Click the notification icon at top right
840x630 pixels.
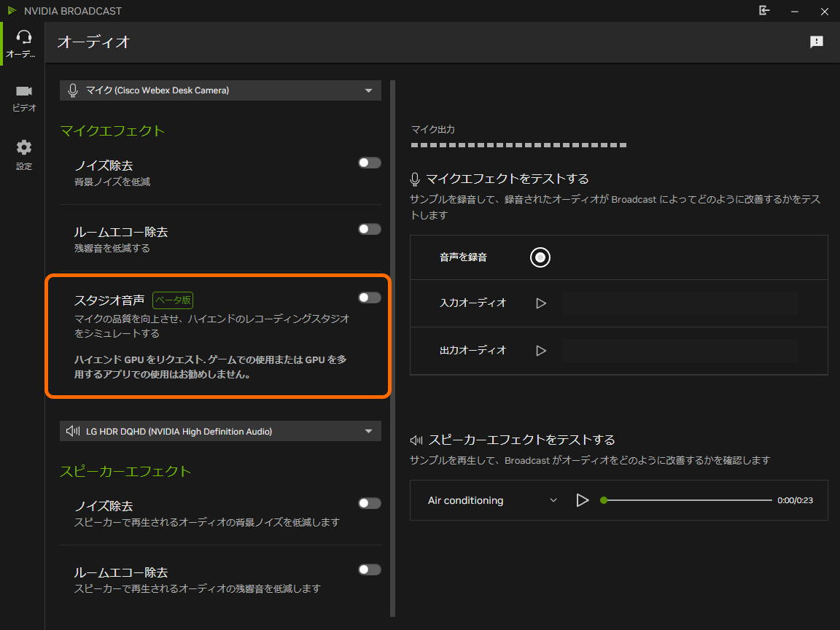tap(817, 42)
